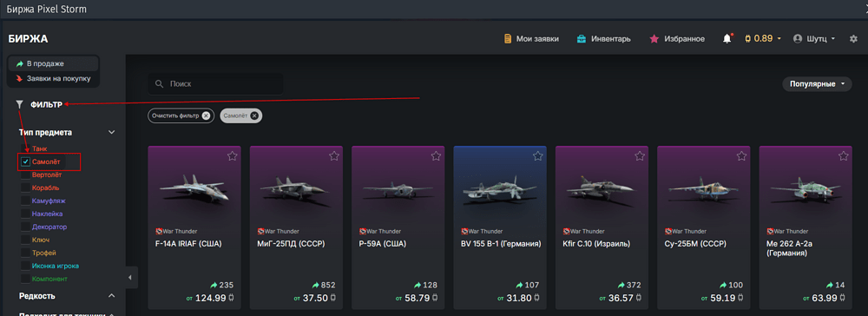
Task: Click the Избранное star icon
Action: coord(654,39)
